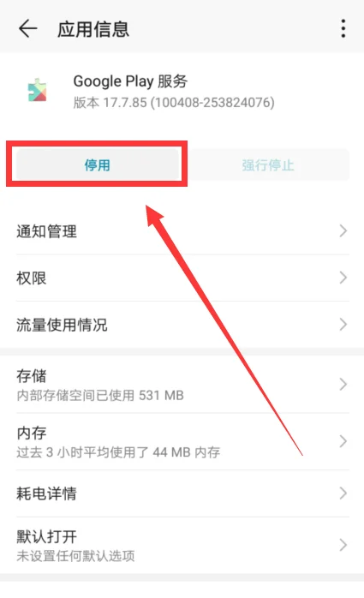The height and width of the screenshot is (598, 364).
Task: Tap the Google Play 服务 app icon
Action: click(38, 91)
